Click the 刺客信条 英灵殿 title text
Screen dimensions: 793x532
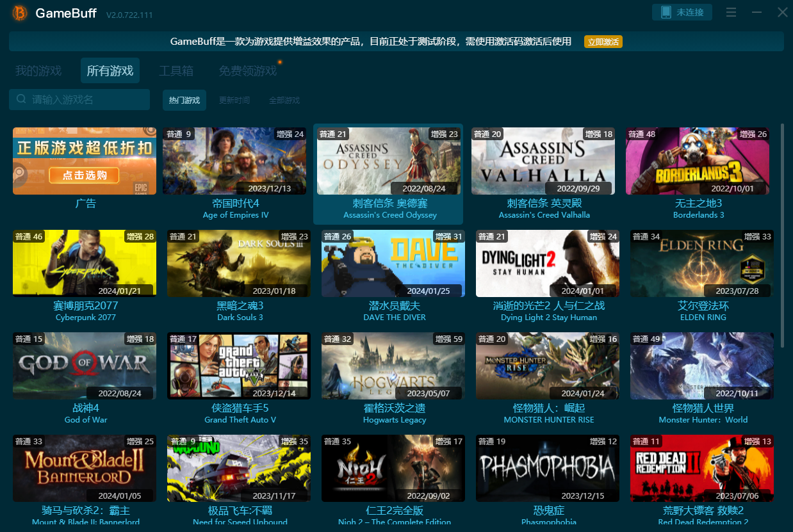tap(544, 203)
